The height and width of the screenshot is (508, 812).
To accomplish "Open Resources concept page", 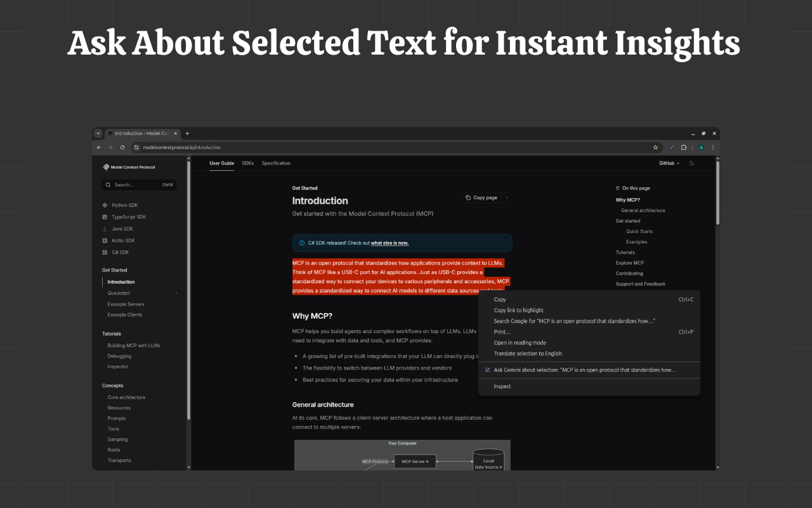I will 119,408.
